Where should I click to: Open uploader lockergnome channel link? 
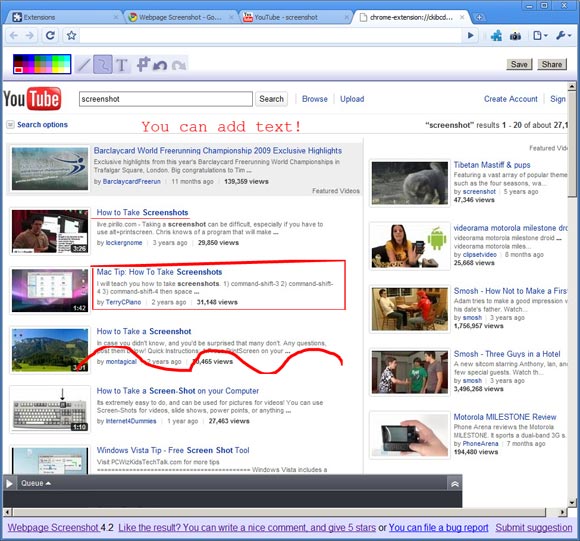(124, 243)
